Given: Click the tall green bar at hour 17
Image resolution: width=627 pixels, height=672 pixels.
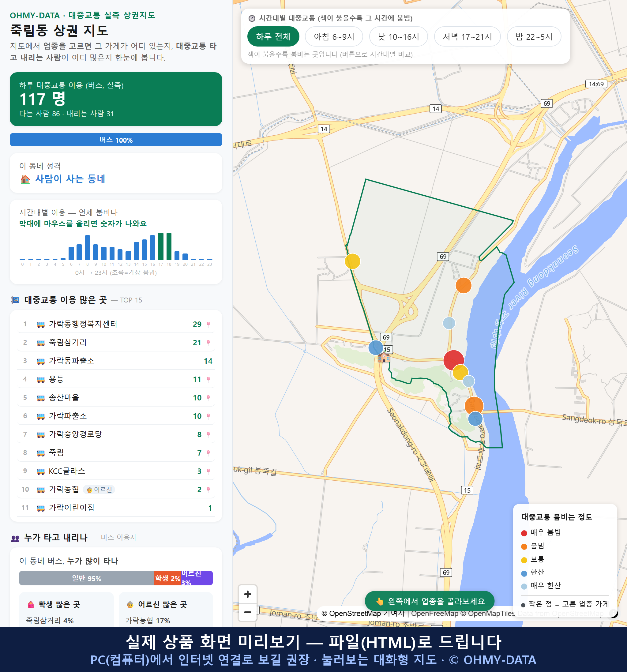Looking at the screenshot, I should [160, 246].
